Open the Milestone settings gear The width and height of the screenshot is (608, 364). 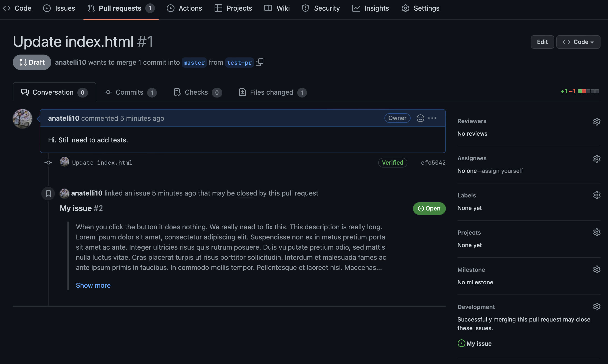tap(597, 269)
